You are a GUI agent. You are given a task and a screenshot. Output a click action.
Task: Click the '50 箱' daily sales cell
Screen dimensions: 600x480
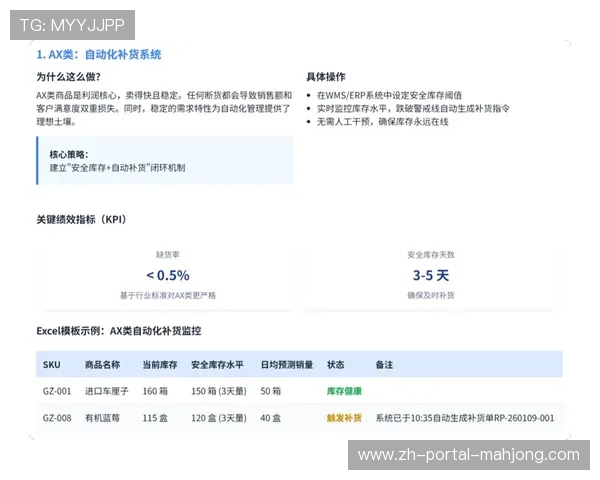(271, 391)
